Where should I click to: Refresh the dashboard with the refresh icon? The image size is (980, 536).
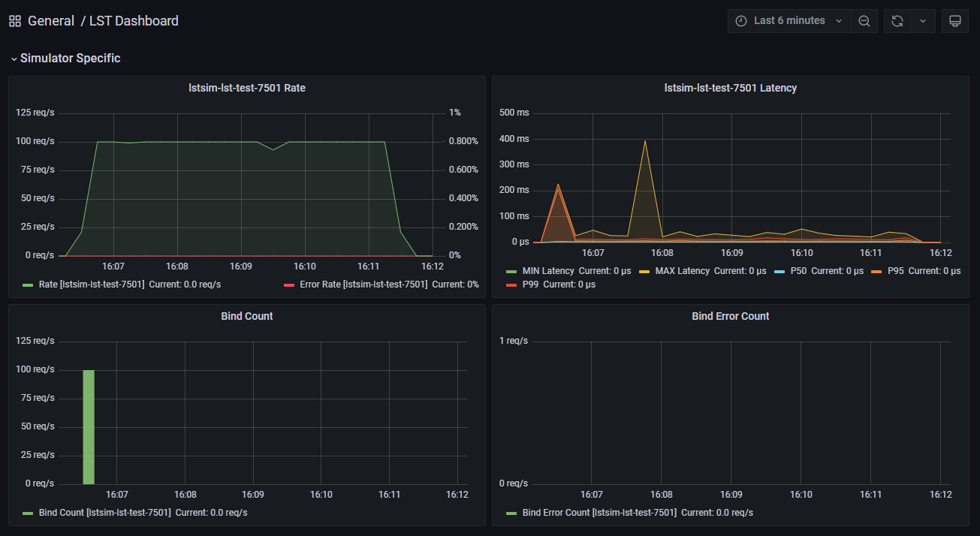click(897, 21)
